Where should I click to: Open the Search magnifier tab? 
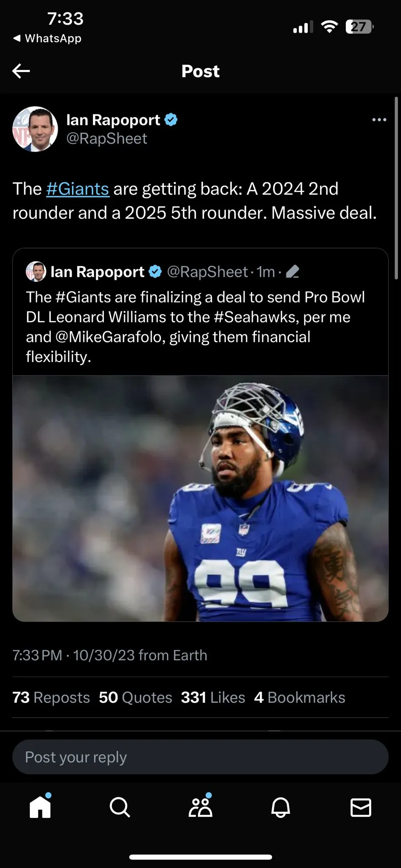[120, 807]
